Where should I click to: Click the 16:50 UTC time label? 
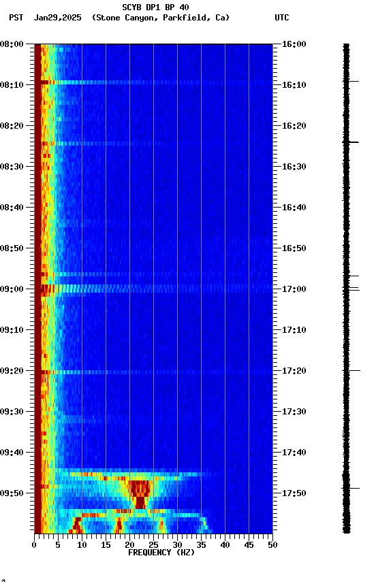point(294,248)
